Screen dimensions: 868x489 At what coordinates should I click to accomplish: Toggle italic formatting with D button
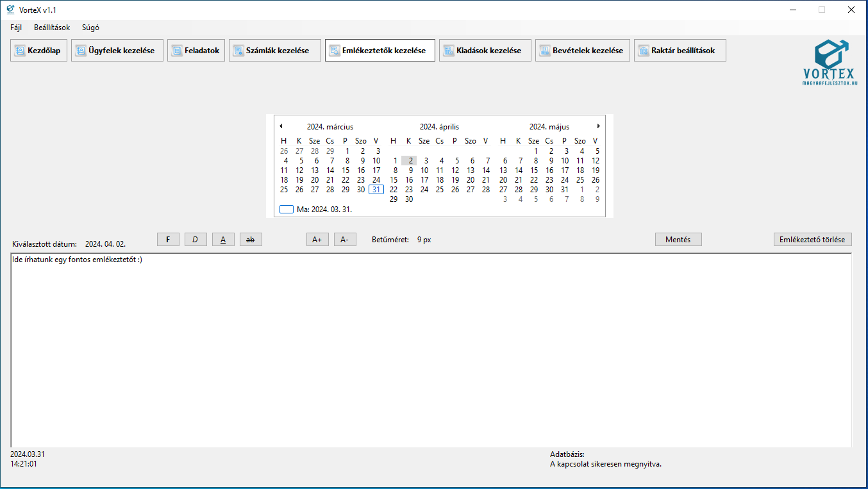[x=196, y=240]
